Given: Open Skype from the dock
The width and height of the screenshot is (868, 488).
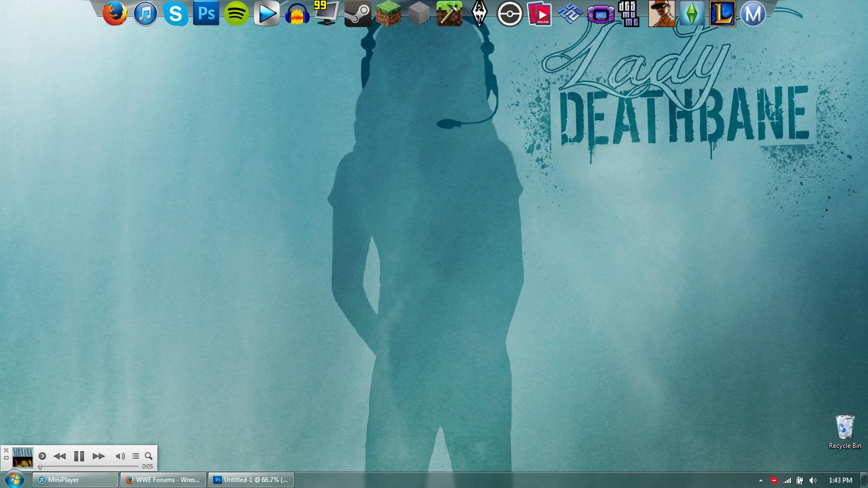Looking at the screenshot, I should click(x=176, y=14).
